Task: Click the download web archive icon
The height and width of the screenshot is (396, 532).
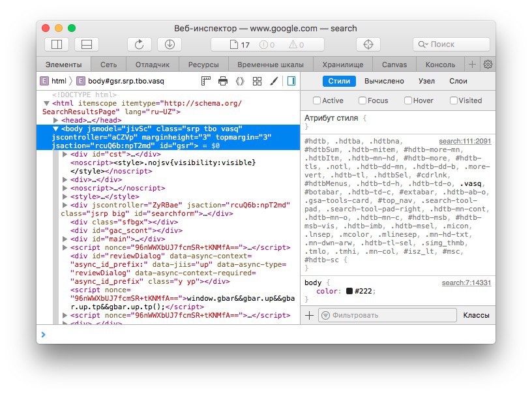Action: pyautogui.click(x=170, y=44)
